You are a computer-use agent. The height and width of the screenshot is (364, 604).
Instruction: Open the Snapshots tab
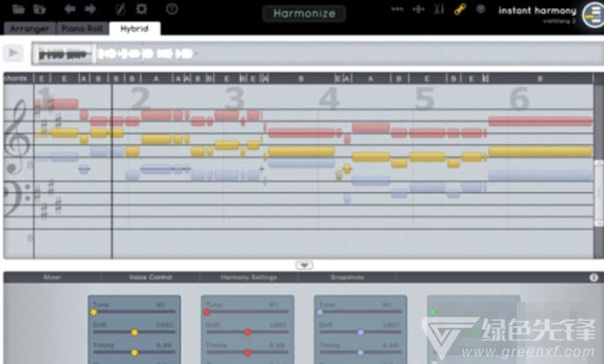[347, 278]
